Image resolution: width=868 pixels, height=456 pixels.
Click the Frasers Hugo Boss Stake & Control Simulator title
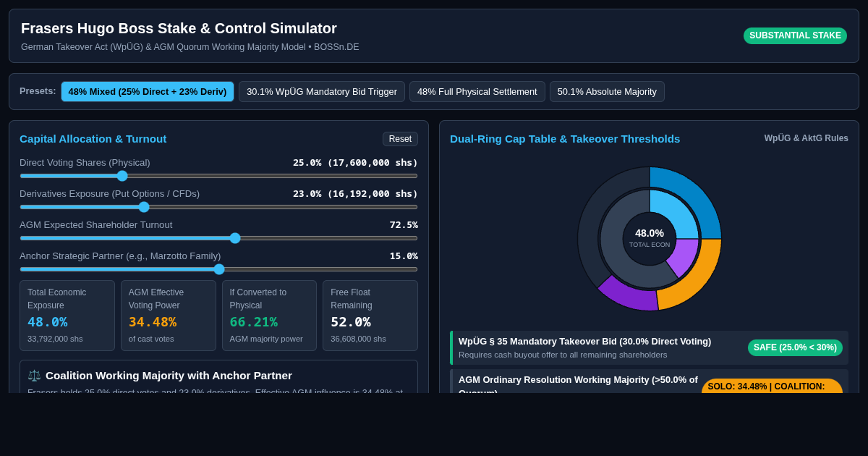[x=179, y=28]
